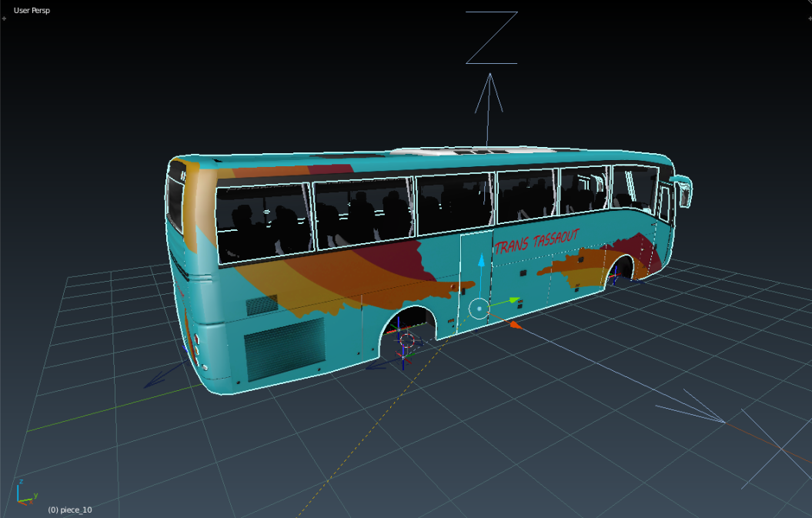Grab the red X-axis manipulator arrow
Image resolution: width=812 pixels, height=518 pixels.
point(516,325)
